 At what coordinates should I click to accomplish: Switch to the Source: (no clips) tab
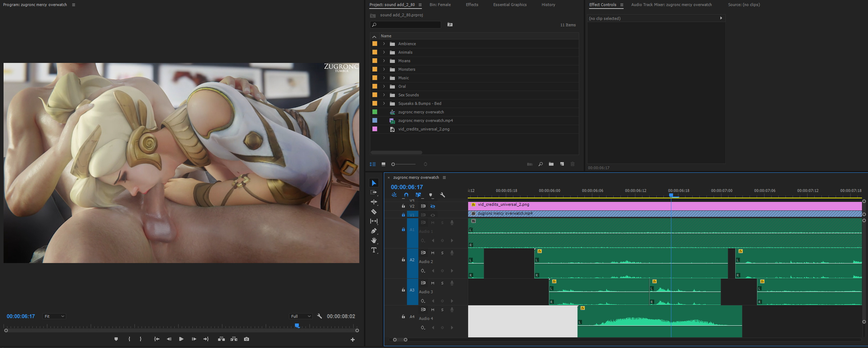(x=744, y=5)
